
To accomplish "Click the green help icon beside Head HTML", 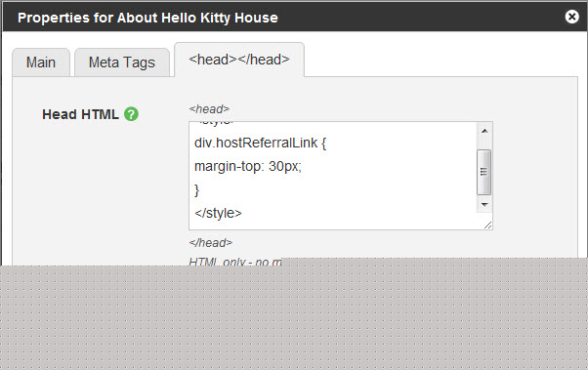I will click(131, 114).
